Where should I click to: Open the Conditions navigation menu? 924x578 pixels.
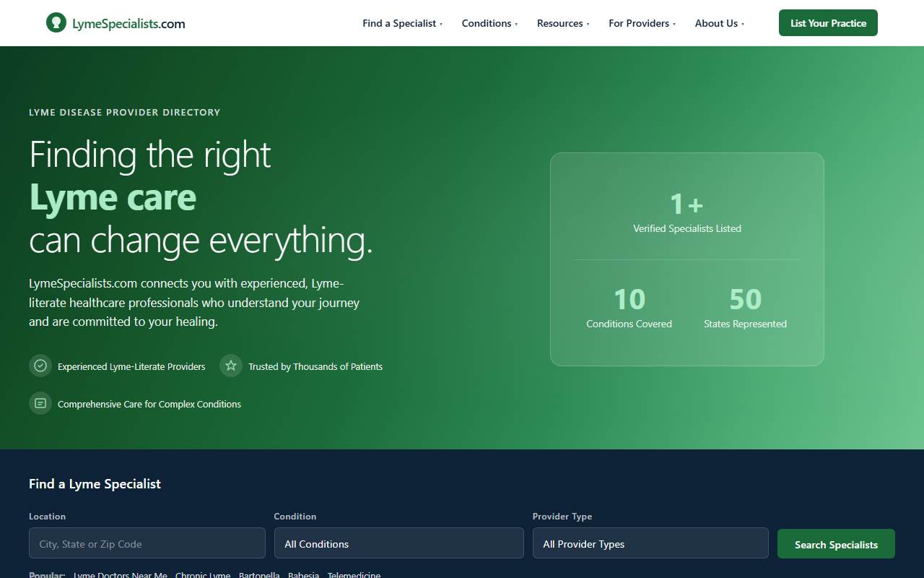(489, 23)
